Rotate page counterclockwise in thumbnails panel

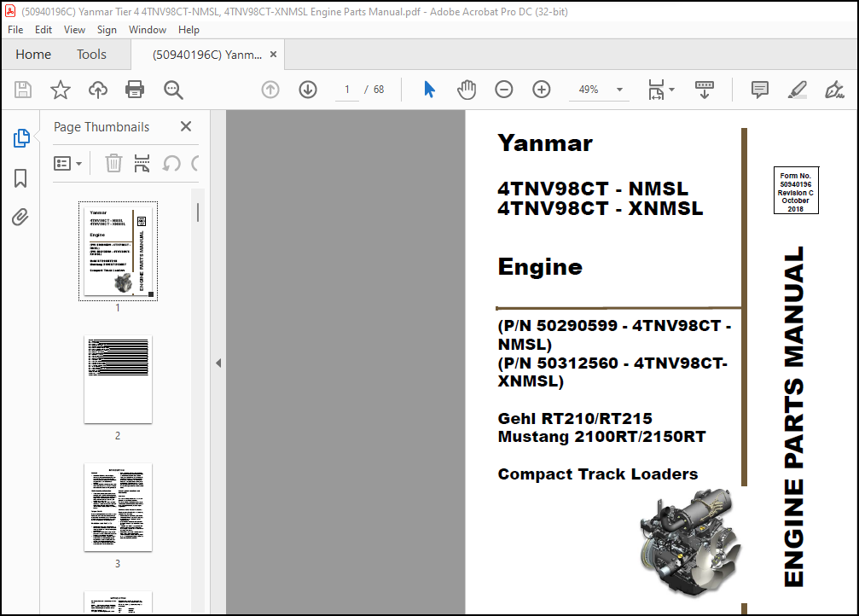click(171, 163)
